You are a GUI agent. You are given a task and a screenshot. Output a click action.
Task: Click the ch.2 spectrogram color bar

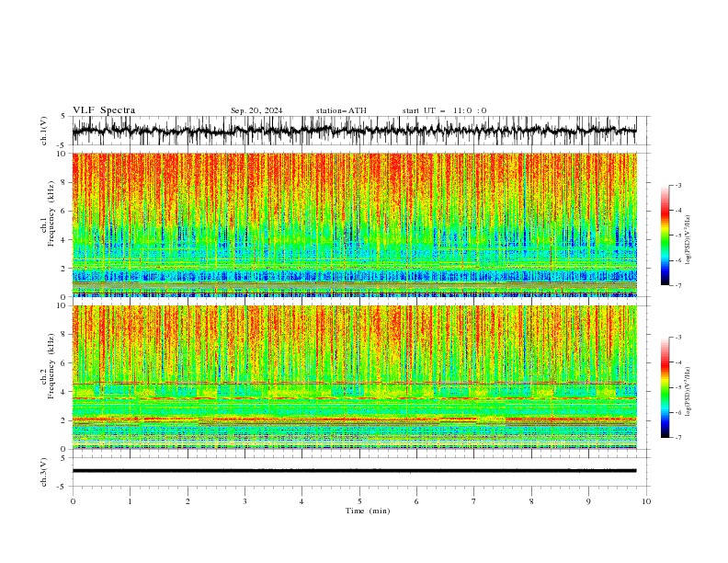click(x=665, y=387)
